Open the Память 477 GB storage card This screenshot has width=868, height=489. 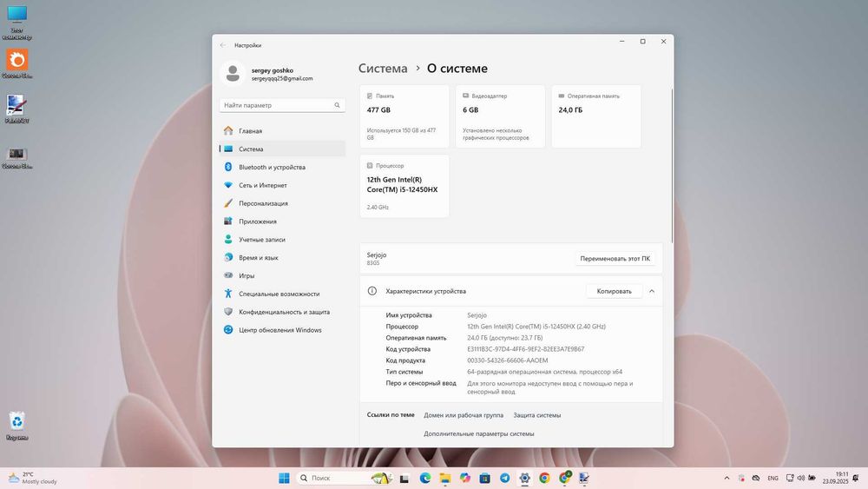tap(404, 116)
